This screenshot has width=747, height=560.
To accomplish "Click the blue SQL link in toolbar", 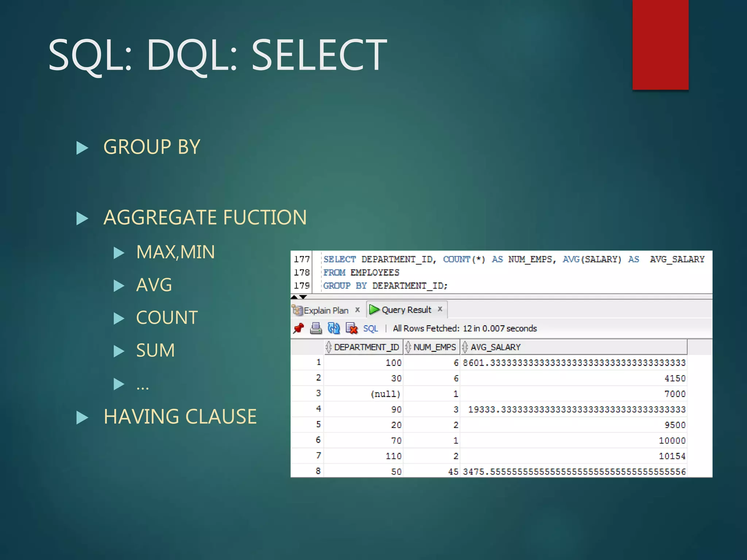I will [370, 328].
